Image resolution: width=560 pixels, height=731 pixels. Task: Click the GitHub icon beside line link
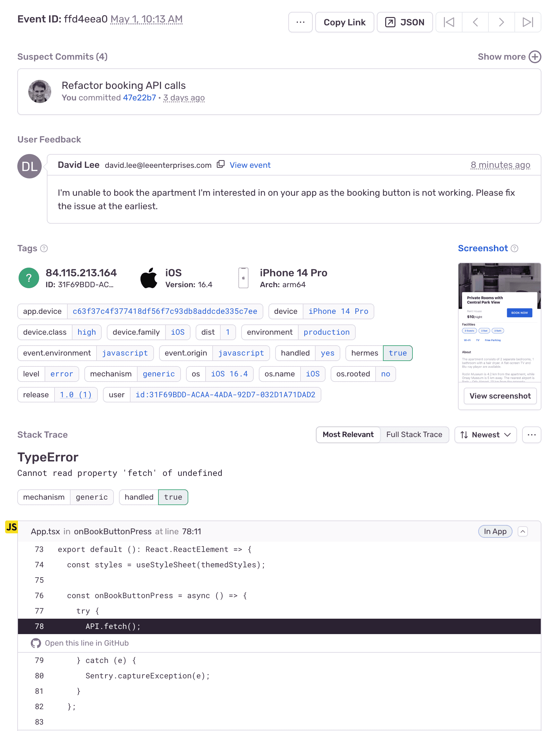[x=36, y=643]
